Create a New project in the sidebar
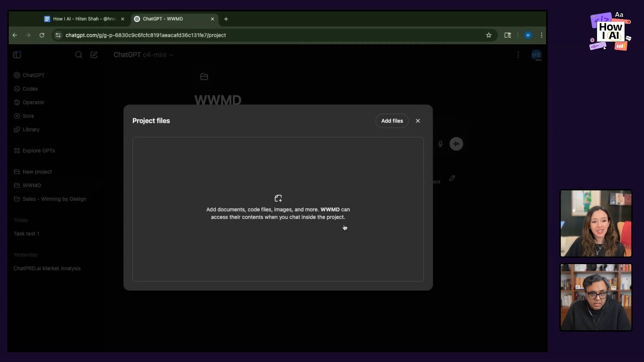644x362 pixels. 33,172
